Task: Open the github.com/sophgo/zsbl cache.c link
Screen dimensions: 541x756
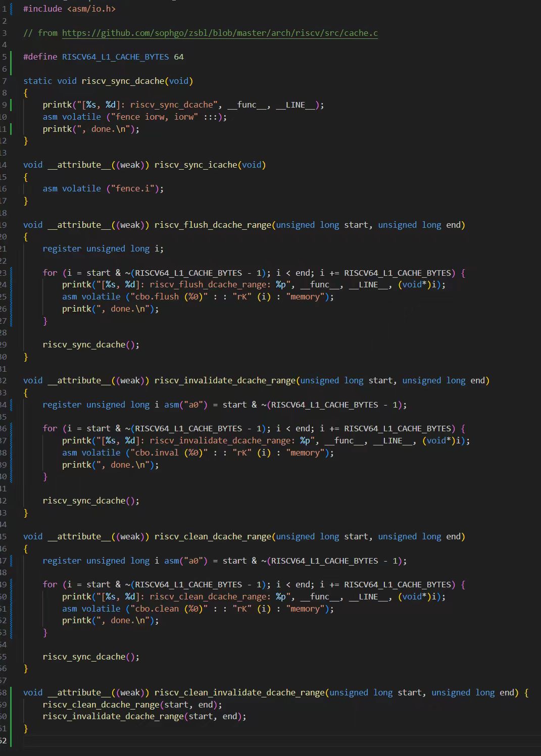Action: [x=220, y=33]
